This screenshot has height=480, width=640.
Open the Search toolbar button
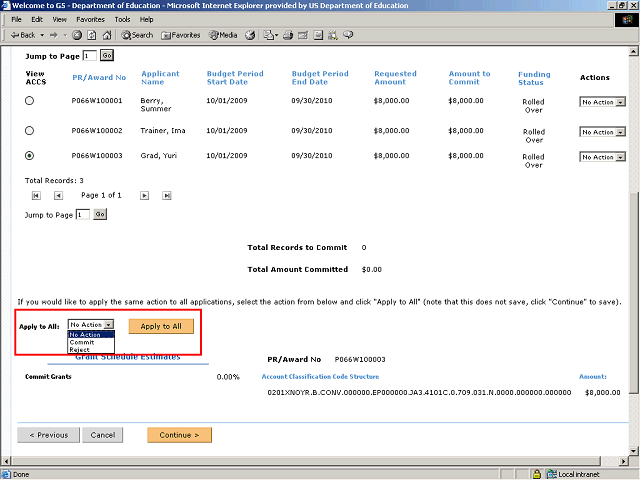[x=138, y=35]
